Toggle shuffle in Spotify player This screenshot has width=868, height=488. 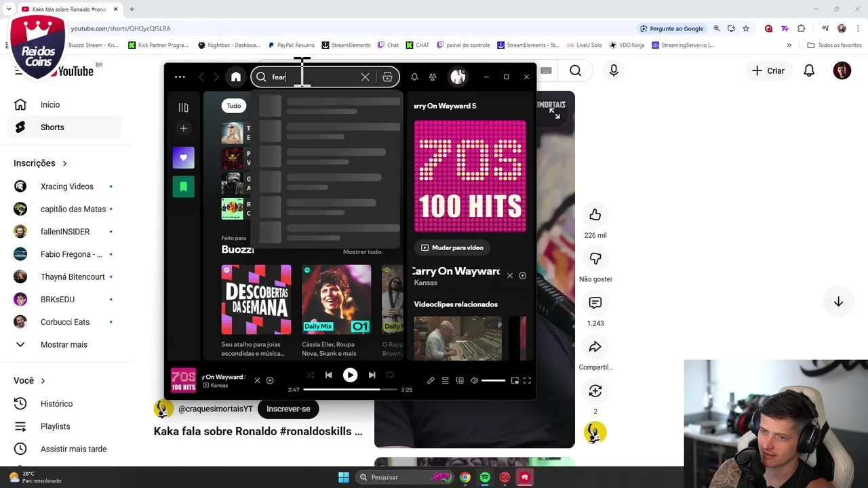(x=311, y=375)
